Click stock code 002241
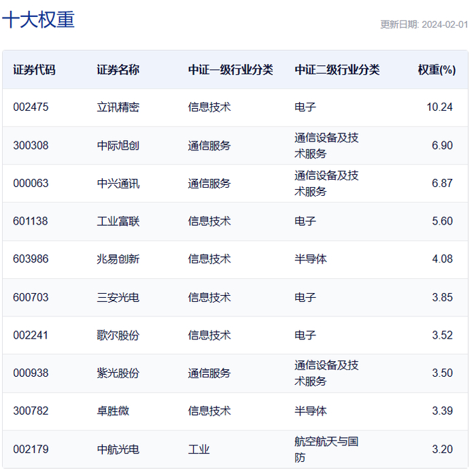 pyautogui.click(x=31, y=335)
